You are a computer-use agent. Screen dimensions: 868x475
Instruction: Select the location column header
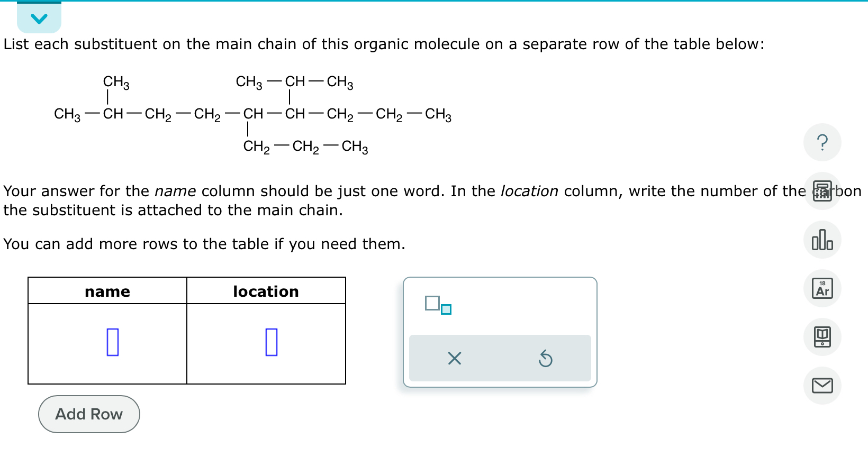tap(267, 291)
